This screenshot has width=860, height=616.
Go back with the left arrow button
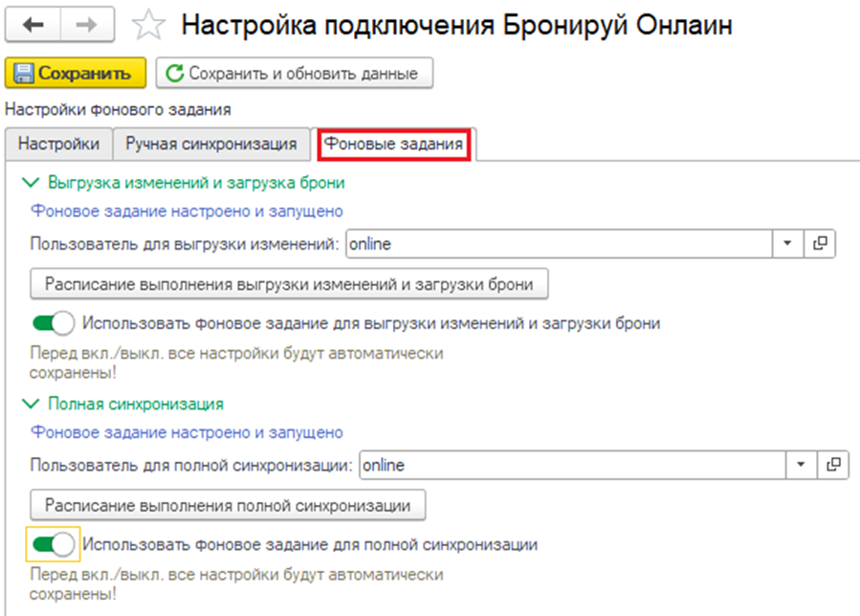(33, 25)
